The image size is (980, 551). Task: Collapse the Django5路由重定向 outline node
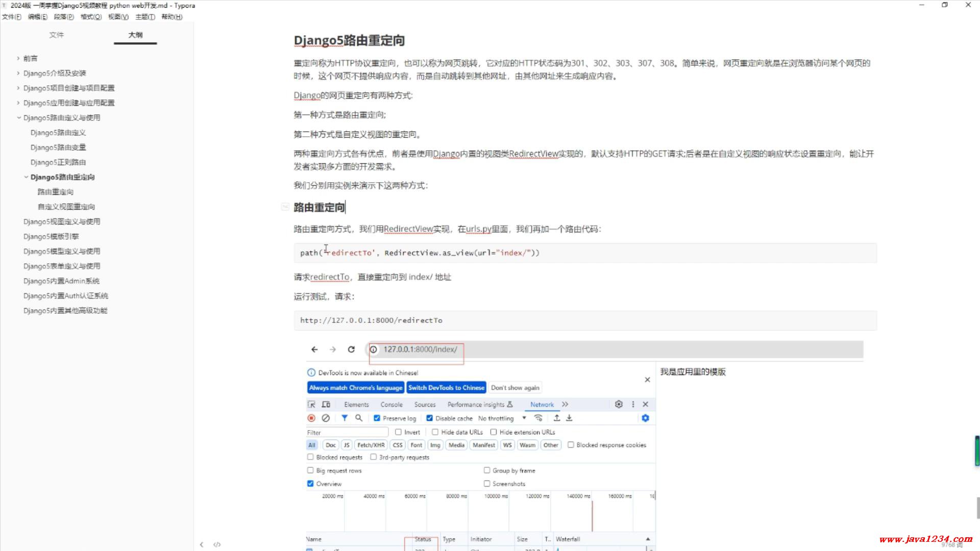26,177
